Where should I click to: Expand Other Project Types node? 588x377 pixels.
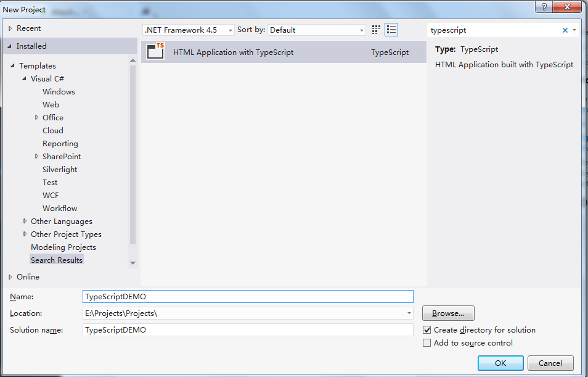click(x=25, y=234)
